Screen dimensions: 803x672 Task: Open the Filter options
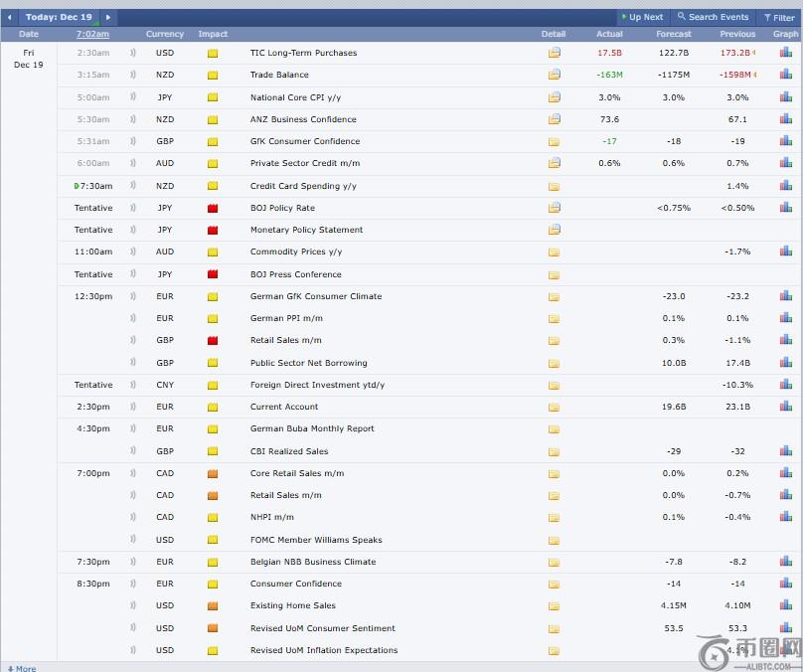tap(778, 17)
